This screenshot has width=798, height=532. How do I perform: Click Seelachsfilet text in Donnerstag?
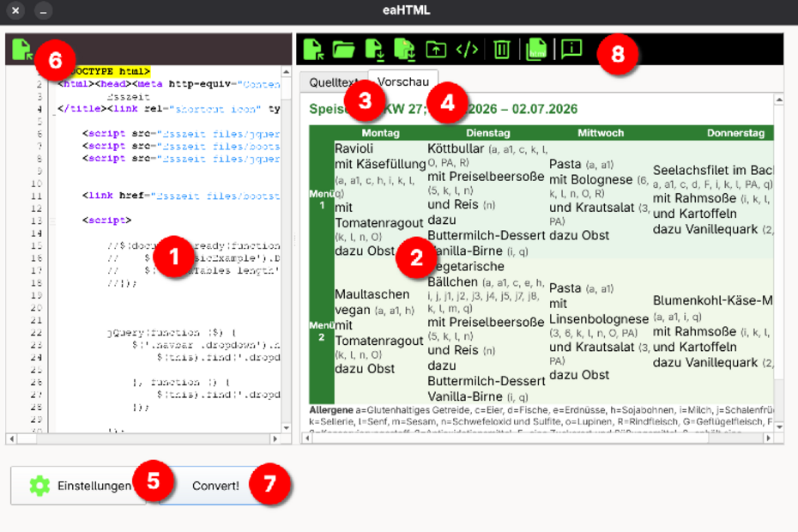(712, 170)
